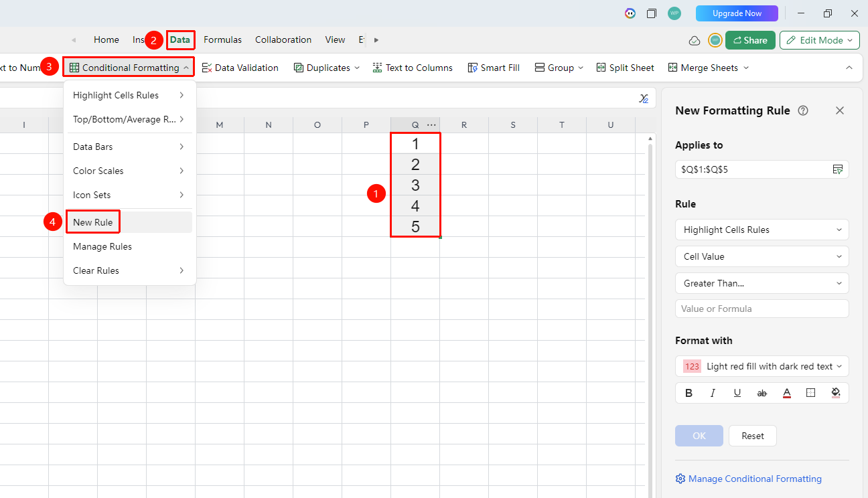Toggle italic in the format options

tap(713, 393)
